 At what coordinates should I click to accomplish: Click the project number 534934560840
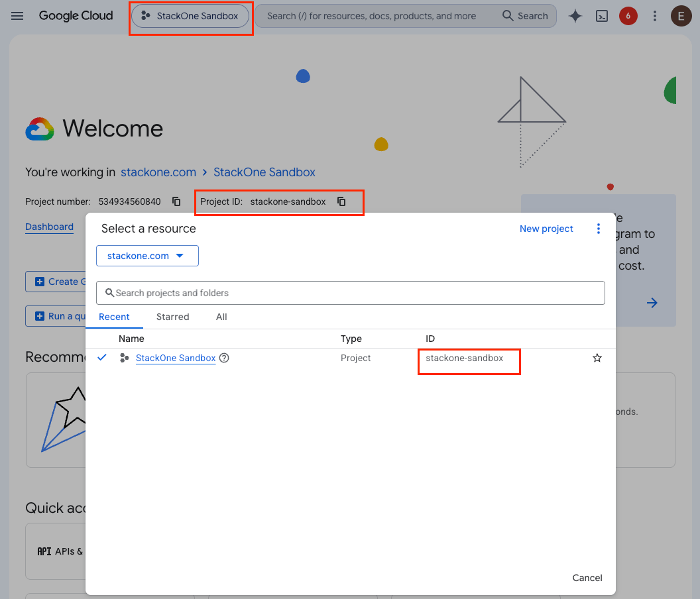[129, 201]
